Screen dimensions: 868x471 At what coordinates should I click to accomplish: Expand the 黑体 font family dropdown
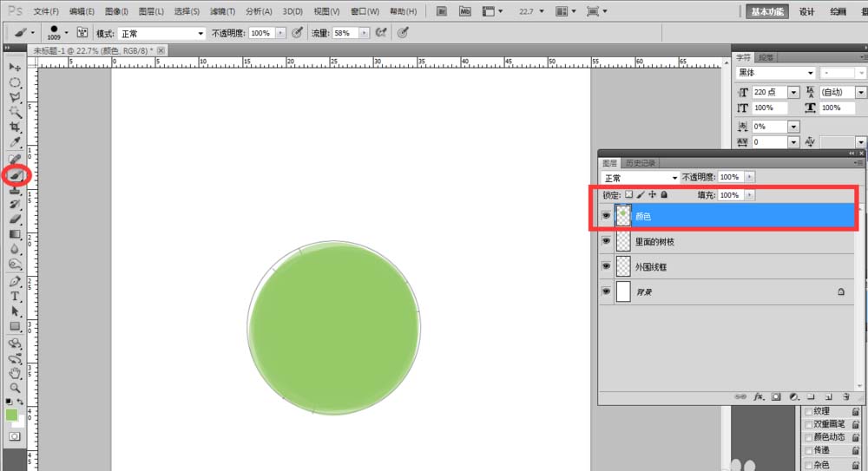pos(775,73)
